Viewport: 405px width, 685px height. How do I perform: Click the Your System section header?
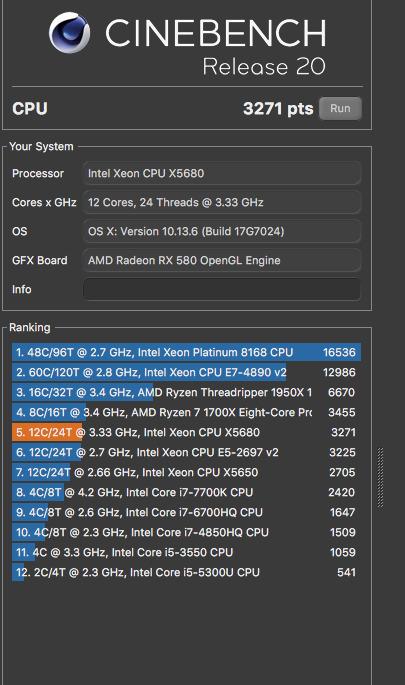[x=41, y=146]
